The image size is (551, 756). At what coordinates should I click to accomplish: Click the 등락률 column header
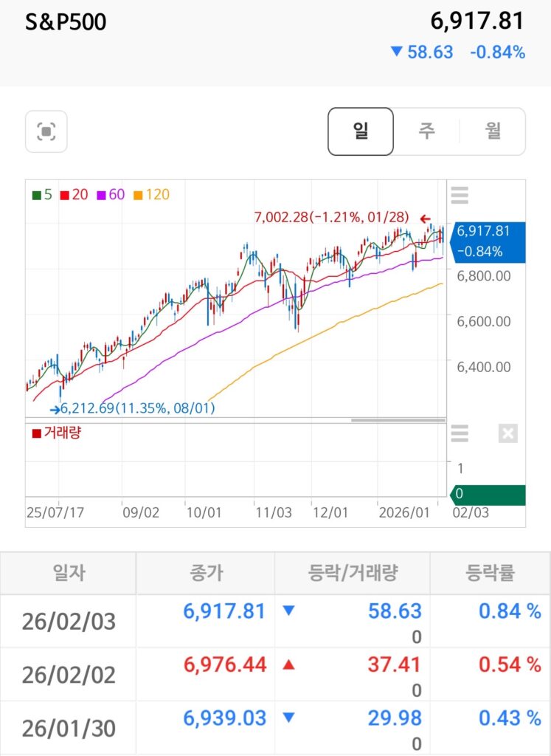coord(490,572)
